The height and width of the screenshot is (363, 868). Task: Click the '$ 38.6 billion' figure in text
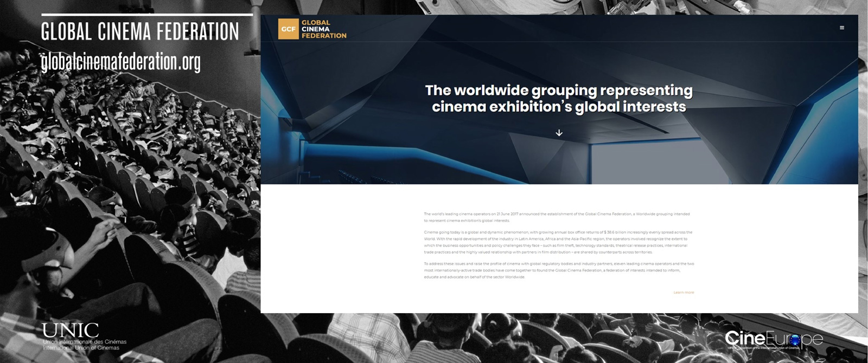pyautogui.click(x=614, y=232)
